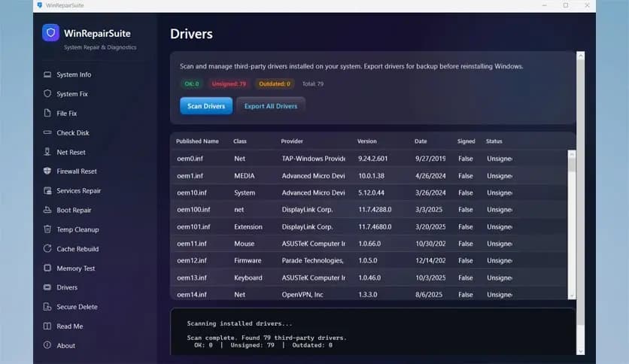Sort by Date column header
The height and width of the screenshot is (364, 629).
(421, 141)
